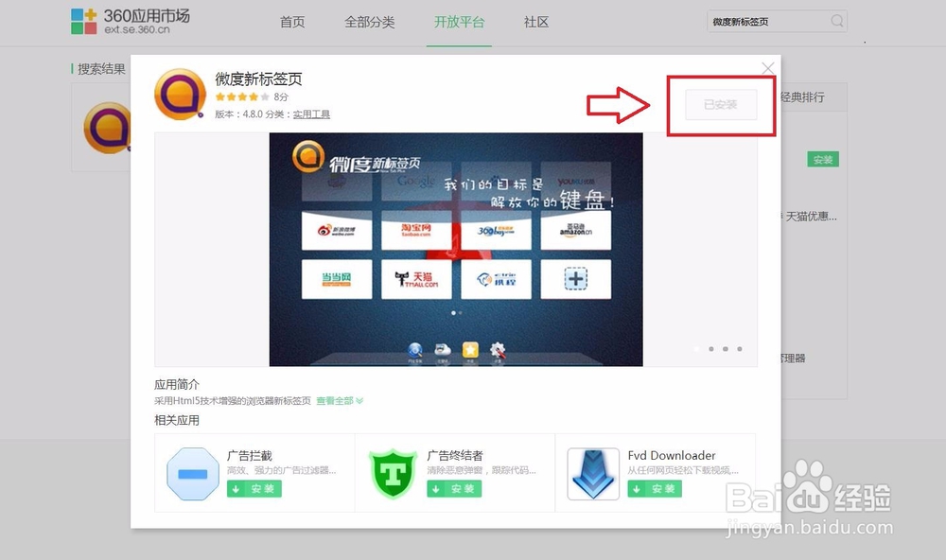Click the 已安装 button
Image resolution: width=946 pixels, height=560 pixels.
[721, 104]
